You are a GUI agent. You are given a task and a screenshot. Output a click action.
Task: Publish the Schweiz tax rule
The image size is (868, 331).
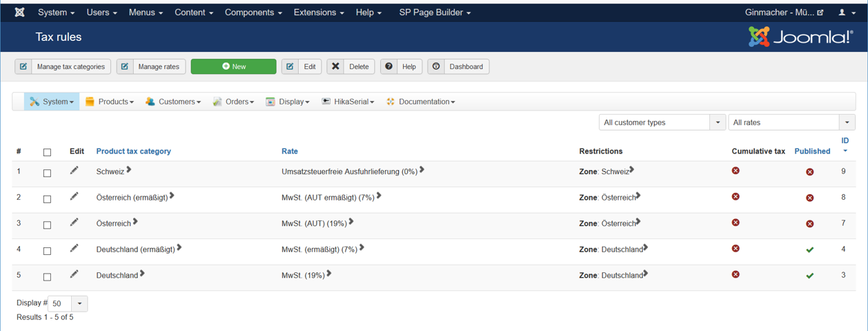tap(810, 172)
